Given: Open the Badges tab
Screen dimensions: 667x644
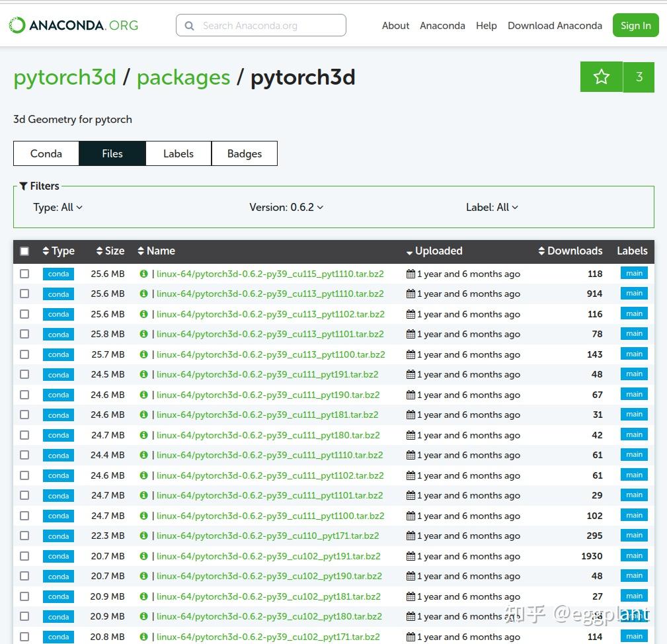Looking at the screenshot, I should pyautogui.click(x=245, y=153).
